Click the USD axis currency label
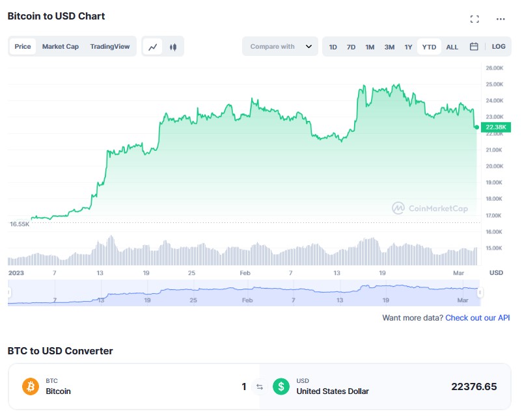Screen dimensions: 522x420 pyautogui.click(x=496, y=272)
